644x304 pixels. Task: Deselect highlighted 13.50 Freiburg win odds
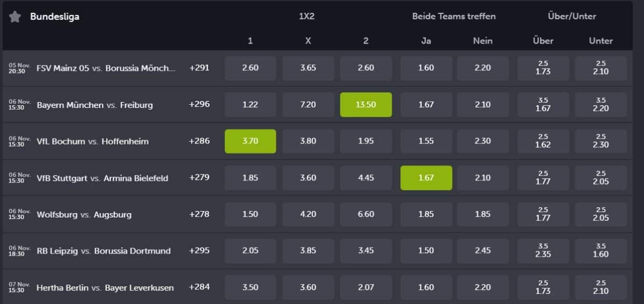366,105
